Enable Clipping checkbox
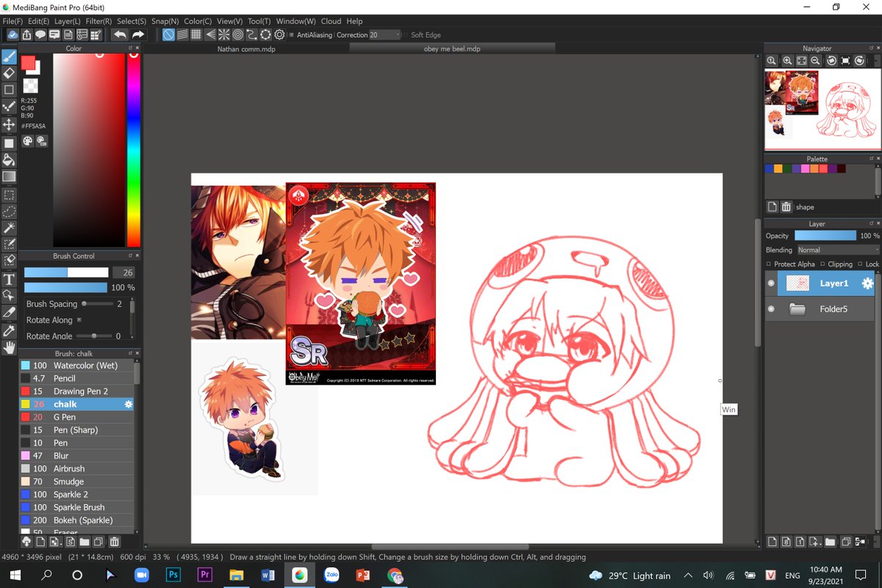Viewport: 882px width, 588px height. click(822, 264)
